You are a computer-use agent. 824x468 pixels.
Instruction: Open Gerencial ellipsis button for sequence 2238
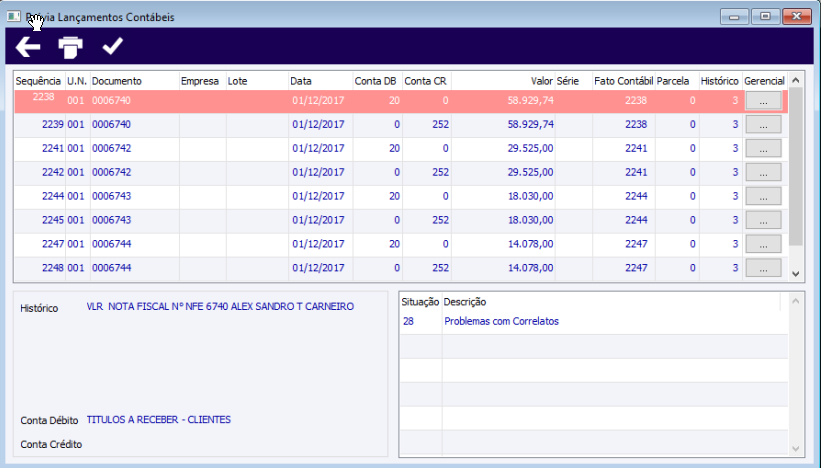pyautogui.click(x=763, y=101)
